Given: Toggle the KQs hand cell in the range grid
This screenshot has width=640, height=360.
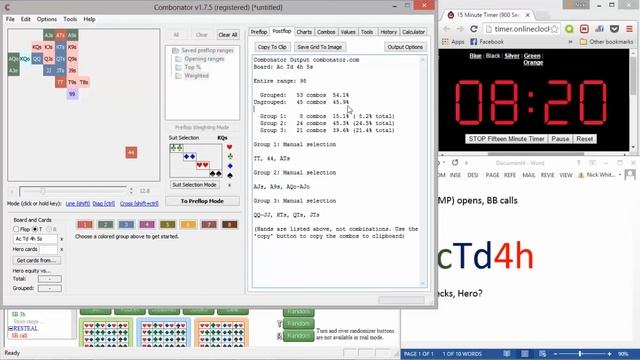Looking at the screenshot, I should click(x=37, y=47).
